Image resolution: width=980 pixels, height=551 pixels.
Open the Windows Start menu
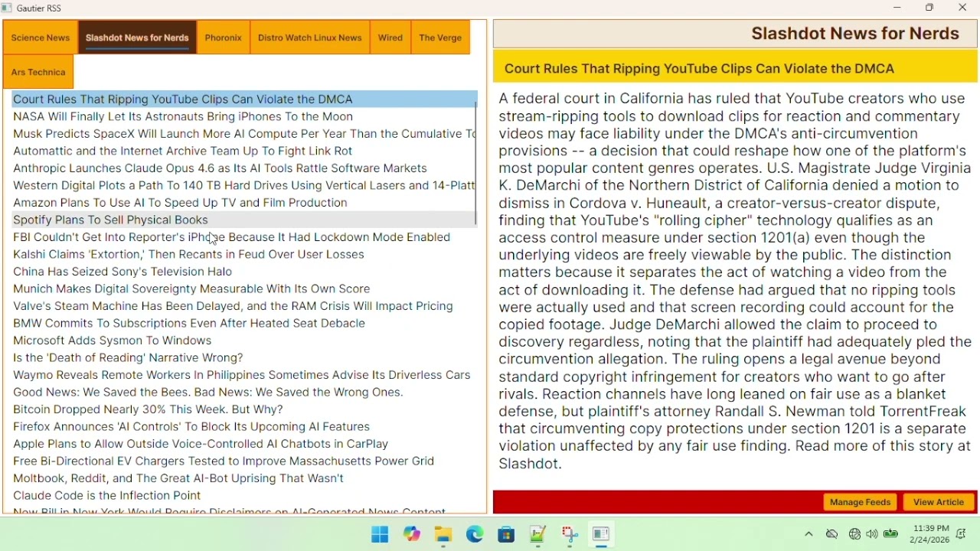pyautogui.click(x=381, y=535)
